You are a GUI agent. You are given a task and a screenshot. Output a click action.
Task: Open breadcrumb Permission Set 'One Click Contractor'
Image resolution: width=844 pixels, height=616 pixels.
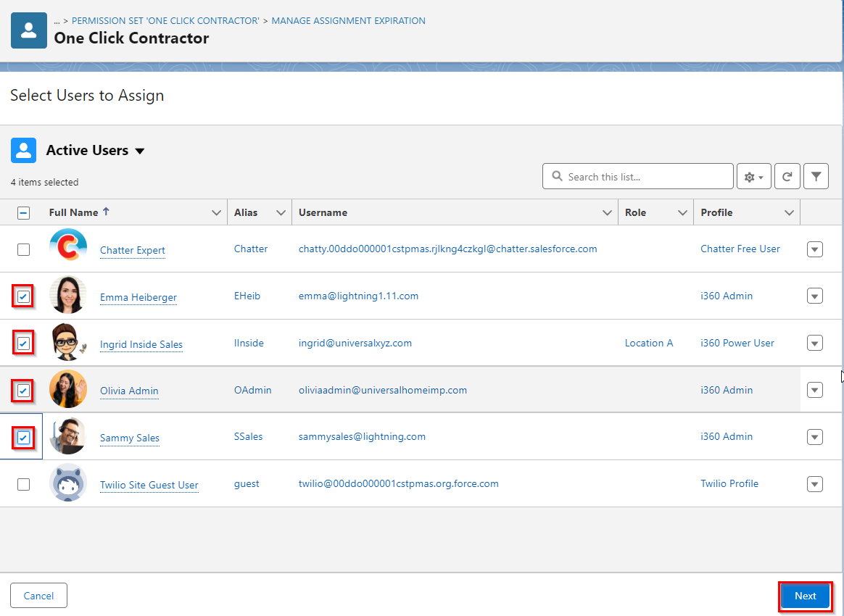pyautogui.click(x=164, y=20)
